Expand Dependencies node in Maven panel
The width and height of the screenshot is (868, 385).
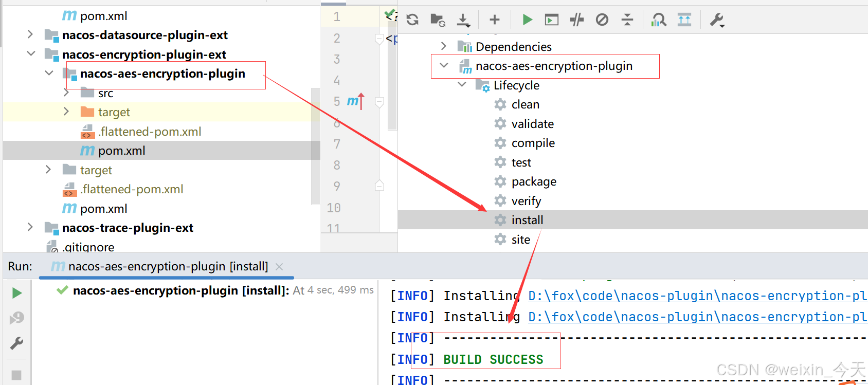pyautogui.click(x=444, y=46)
